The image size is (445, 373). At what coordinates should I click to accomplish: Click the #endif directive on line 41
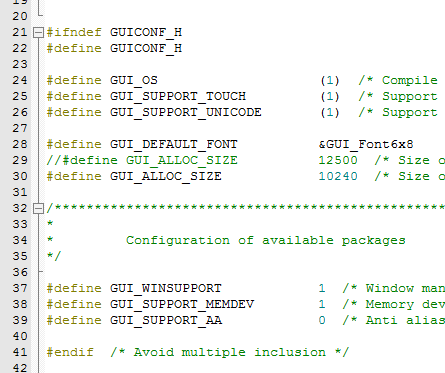[x=70, y=352]
